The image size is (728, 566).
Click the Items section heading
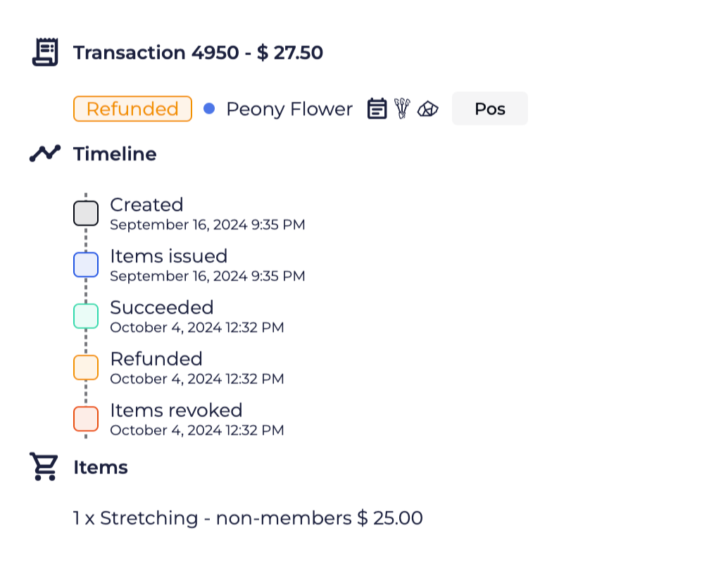click(x=101, y=467)
